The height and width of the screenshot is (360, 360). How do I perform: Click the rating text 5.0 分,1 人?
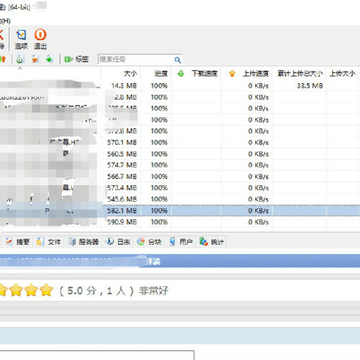pos(96,291)
